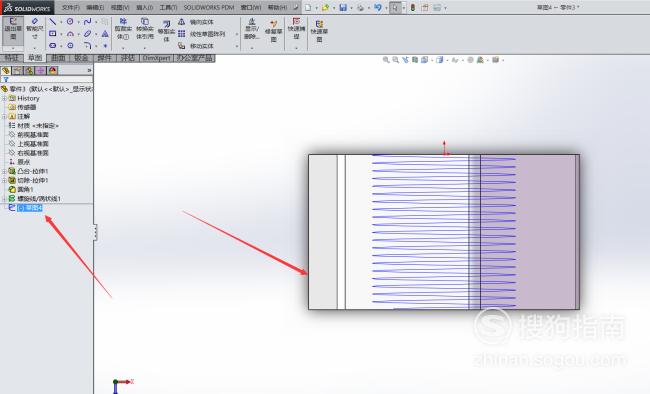Screen dimensions: 650x394
Task: Click the Save icon in the quick toolbar
Action: (343, 7)
